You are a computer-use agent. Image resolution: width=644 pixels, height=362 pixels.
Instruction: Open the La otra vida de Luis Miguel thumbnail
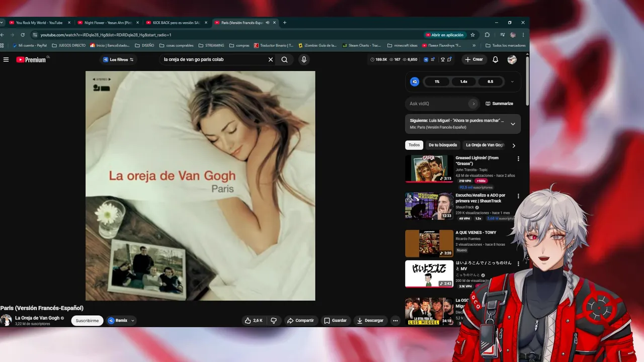click(429, 311)
